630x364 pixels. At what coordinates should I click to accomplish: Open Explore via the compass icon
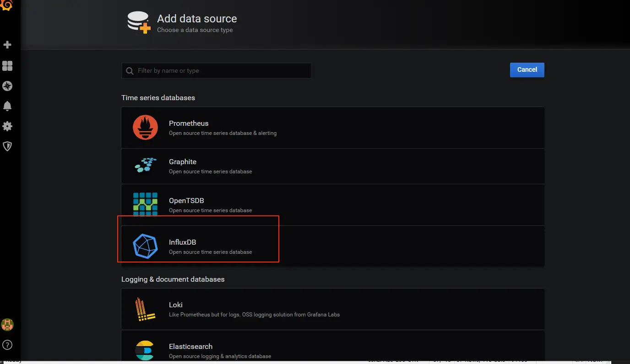(7, 86)
